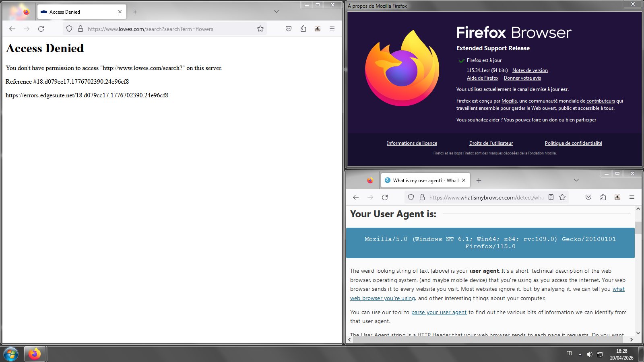The image size is (644, 362).
Task: Open the taskbar clock showing 18:28
Action: pos(621,354)
